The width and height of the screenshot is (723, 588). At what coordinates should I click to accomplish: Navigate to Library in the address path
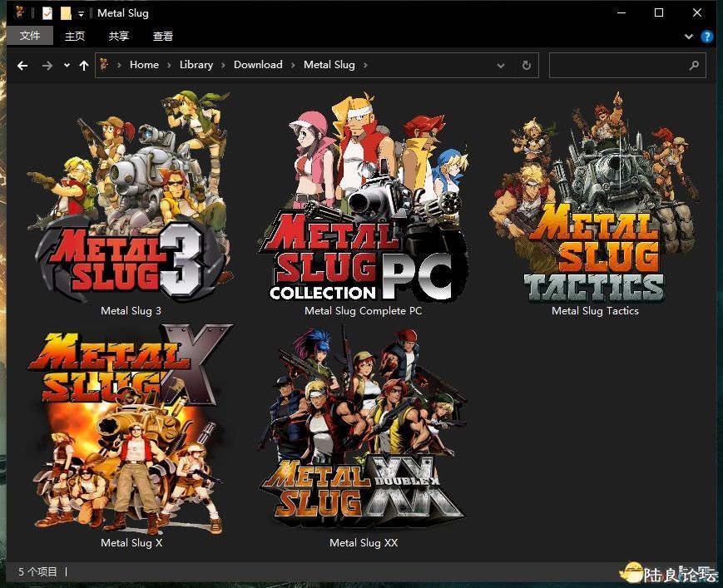196,65
